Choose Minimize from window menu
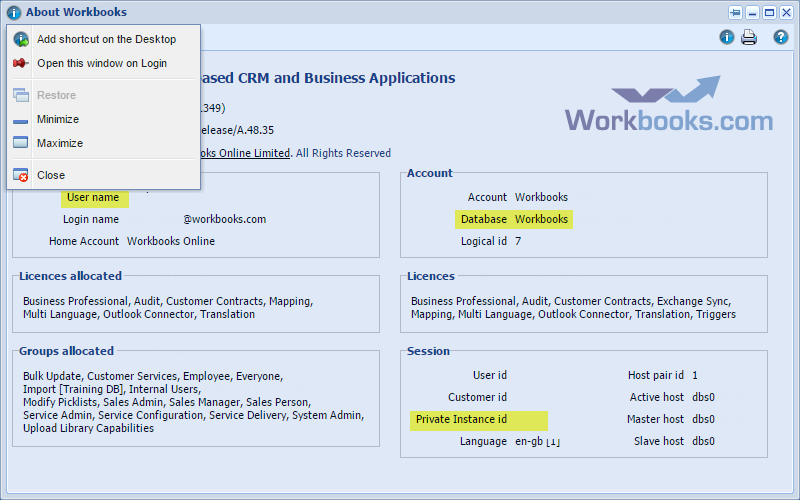The height and width of the screenshot is (500, 800). pos(58,119)
